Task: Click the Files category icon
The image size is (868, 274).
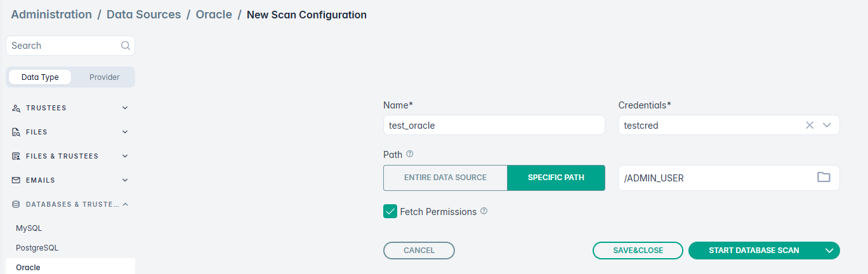Action: pyautogui.click(x=16, y=133)
